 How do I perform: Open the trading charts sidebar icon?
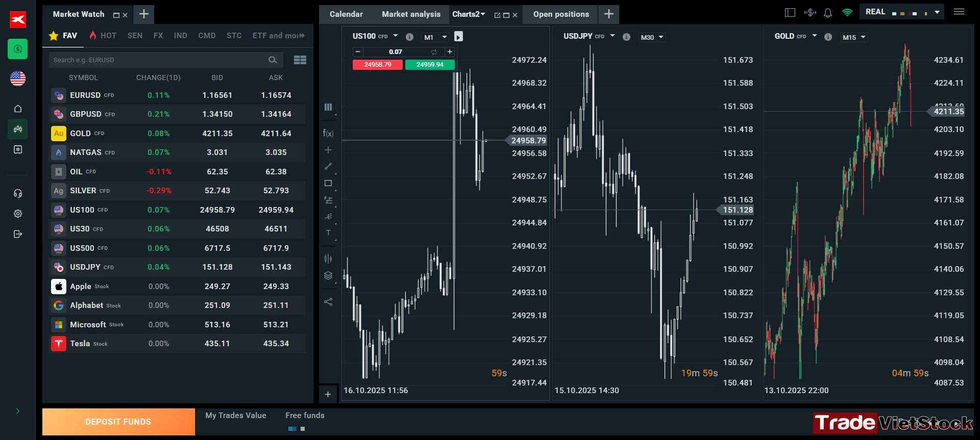[18, 129]
